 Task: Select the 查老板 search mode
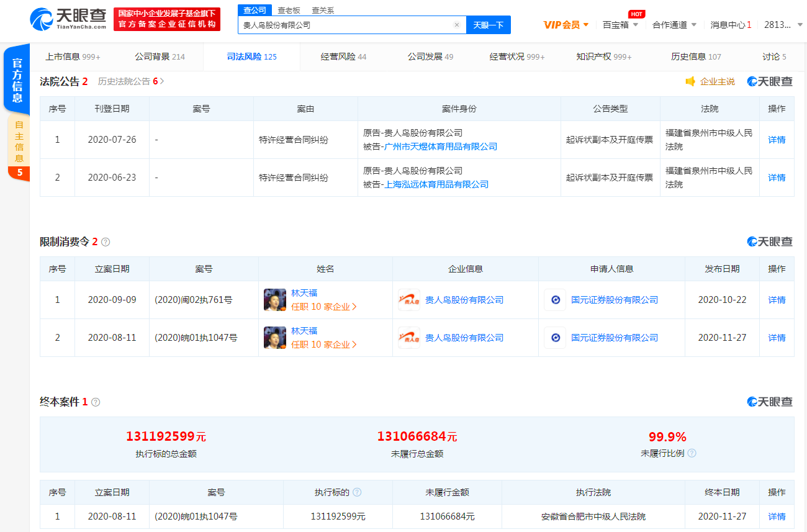(x=289, y=10)
